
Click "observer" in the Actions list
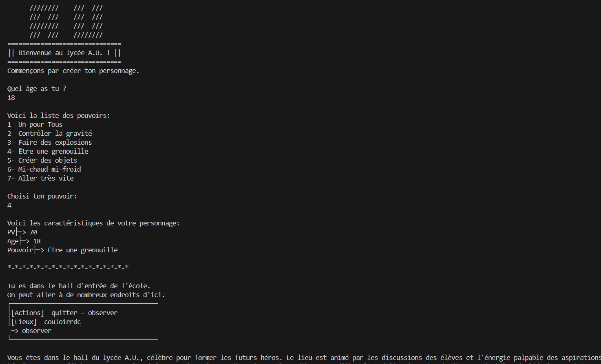103,313
